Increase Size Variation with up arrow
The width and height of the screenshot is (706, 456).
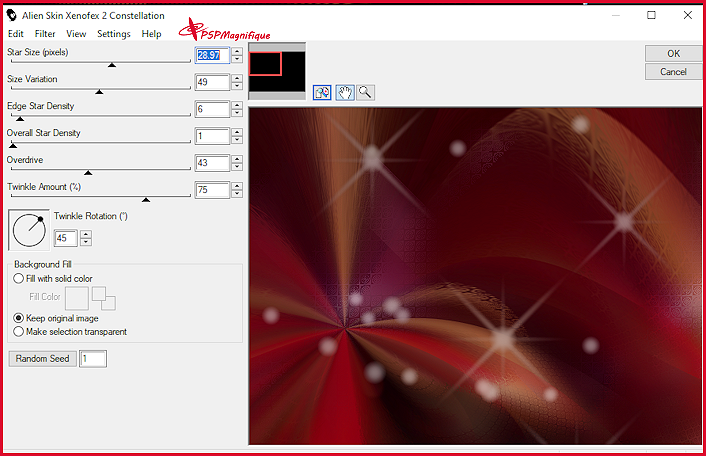point(237,78)
